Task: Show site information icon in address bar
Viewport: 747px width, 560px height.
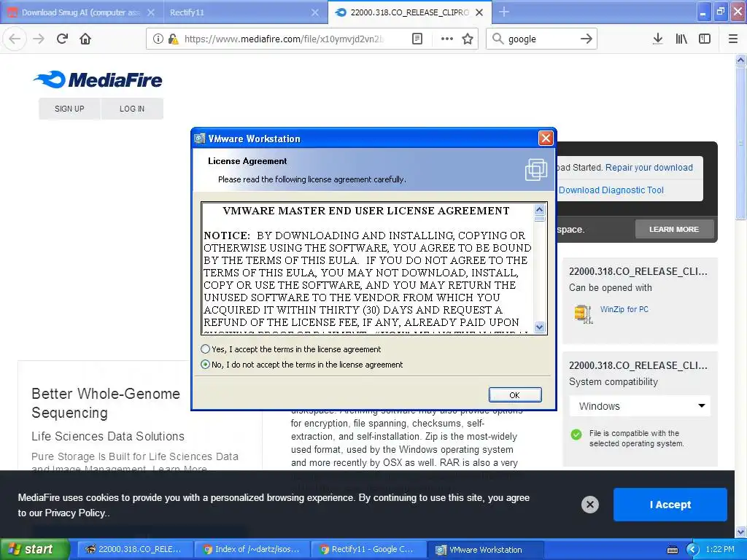Action: [x=158, y=39]
